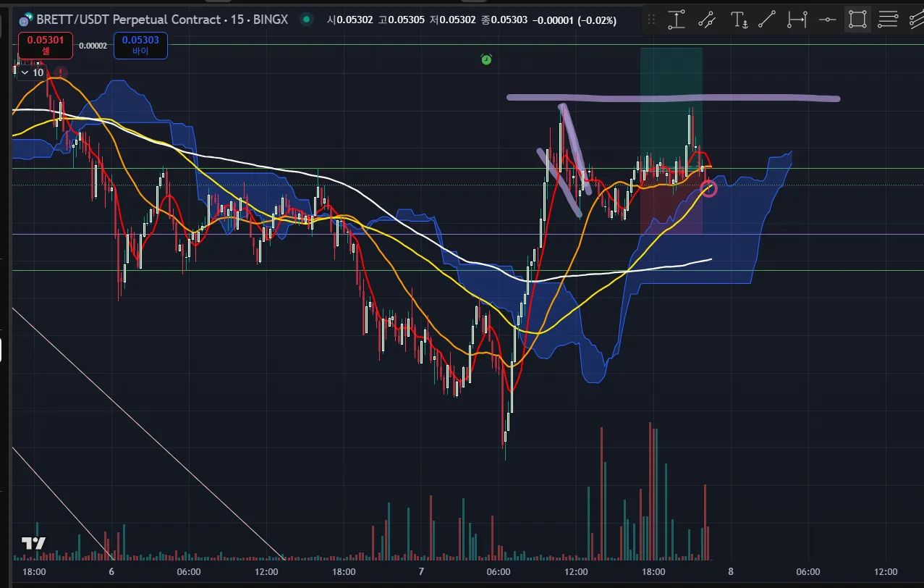This screenshot has height=588, width=924.
Task: Click the −0.00001 (−0.02%) change value
Action: (575, 20)
